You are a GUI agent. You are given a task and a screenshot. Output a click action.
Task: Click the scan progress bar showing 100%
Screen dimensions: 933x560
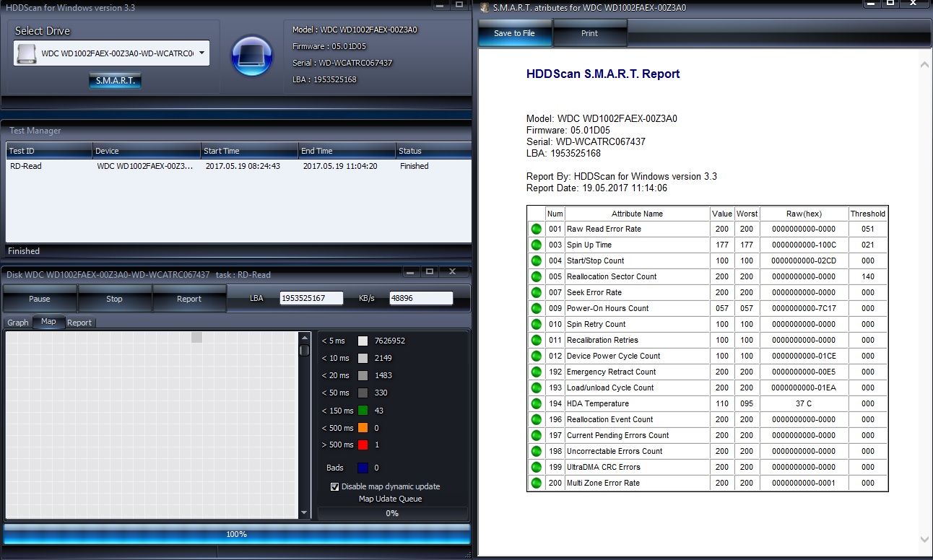(x=237, y=534)
